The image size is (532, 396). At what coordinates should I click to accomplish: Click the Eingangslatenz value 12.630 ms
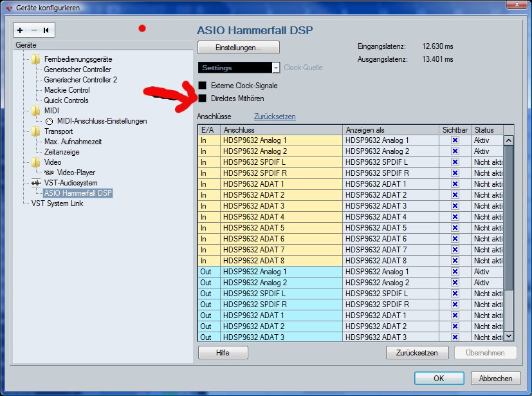(x=437, y=46)
